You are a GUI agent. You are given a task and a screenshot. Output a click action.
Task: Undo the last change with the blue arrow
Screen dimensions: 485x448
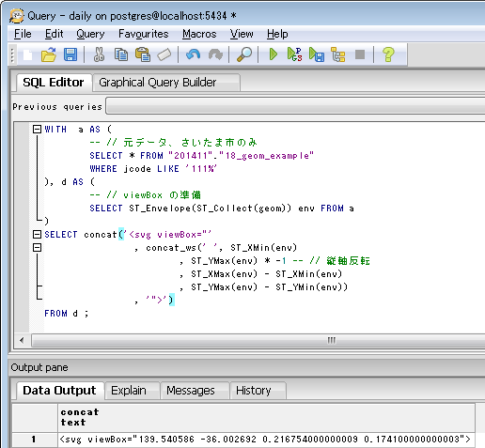coord(193,54)
